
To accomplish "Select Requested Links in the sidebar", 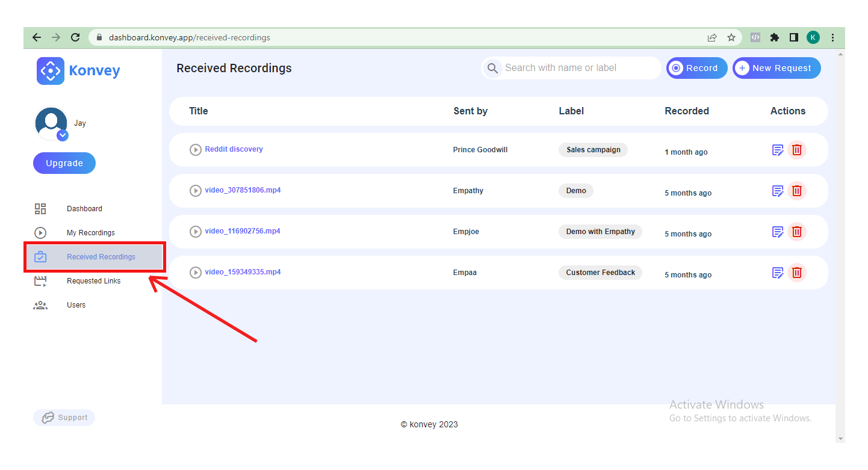I will 93,281.
